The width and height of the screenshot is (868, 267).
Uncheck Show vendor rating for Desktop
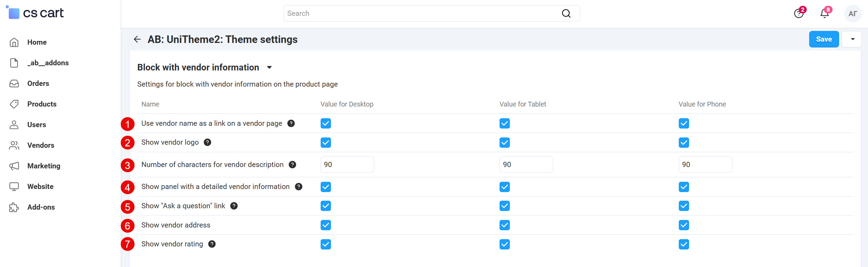[x=325, y=244]
